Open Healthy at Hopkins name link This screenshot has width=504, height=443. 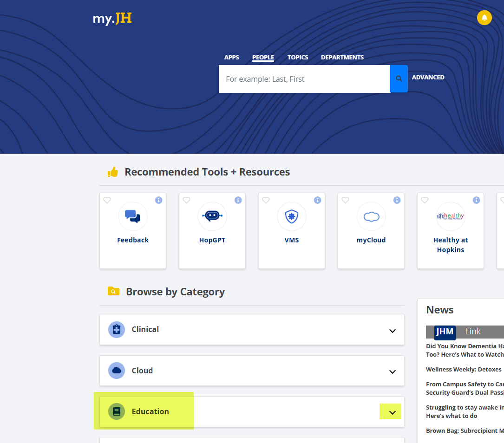tap(451, 245)
